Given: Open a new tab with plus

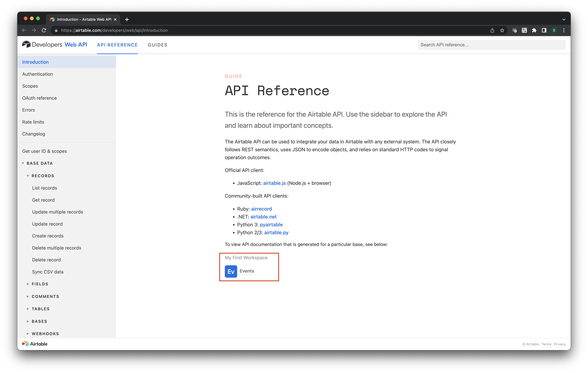Looking at the screenshot, I should pyautogui.click(x=127, y=19).
